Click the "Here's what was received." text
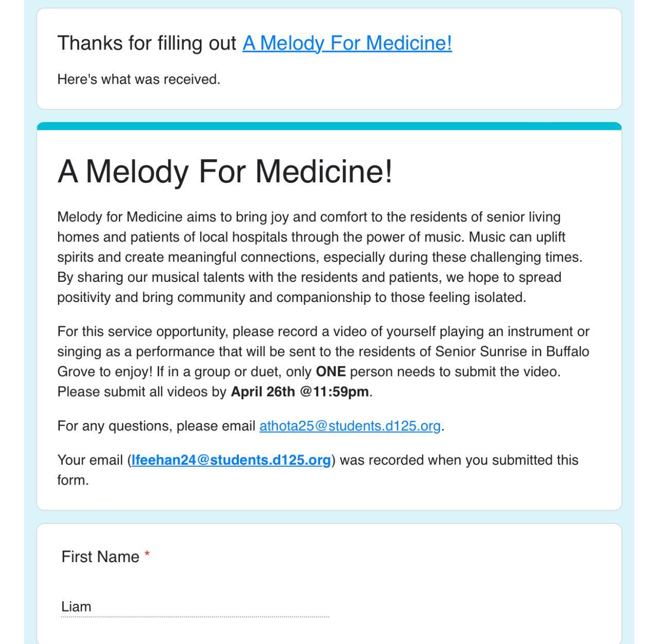This screenshot has width=659, height=644. (x=138, y=79)
